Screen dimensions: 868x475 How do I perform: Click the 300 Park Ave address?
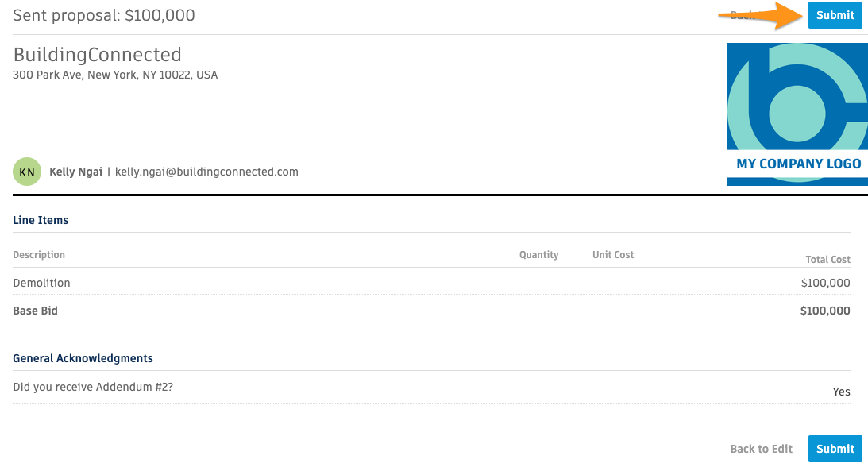click(115, 75)
